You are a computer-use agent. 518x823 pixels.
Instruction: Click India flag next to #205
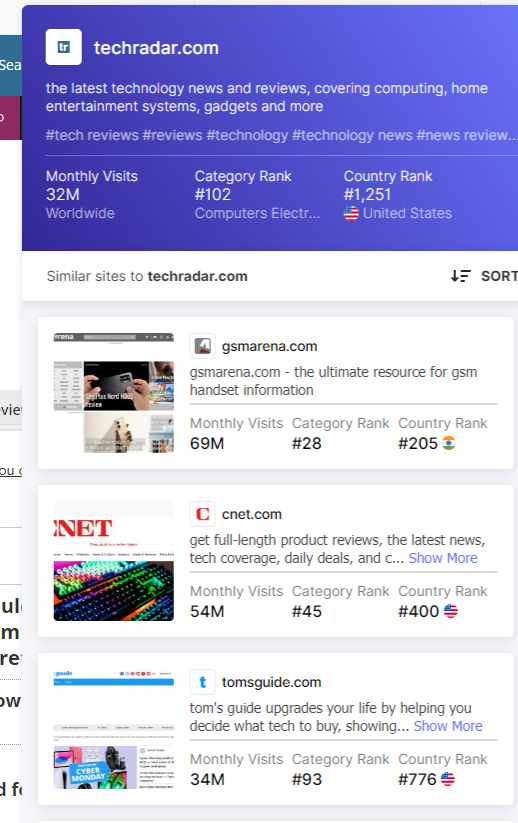pos(448,443)
